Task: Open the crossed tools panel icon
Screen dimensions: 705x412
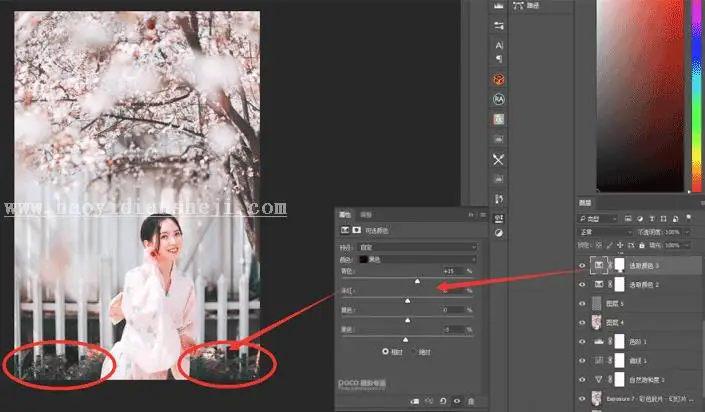Action: (499, 159)
